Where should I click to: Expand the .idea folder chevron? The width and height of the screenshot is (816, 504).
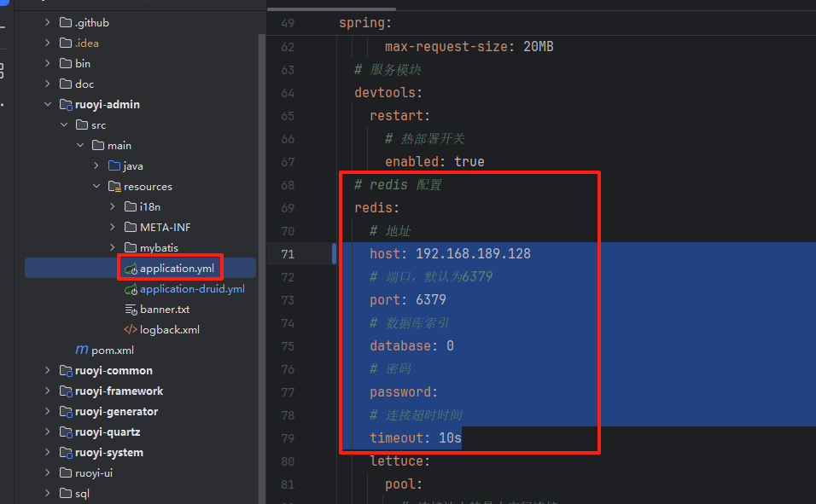click(x=47, y=43)
